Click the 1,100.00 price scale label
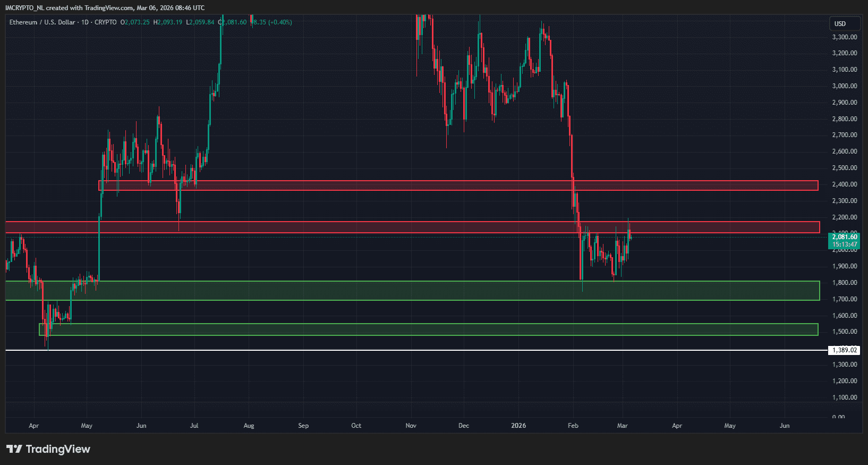The height and width of the screenshot is (465, 868). 844,398
